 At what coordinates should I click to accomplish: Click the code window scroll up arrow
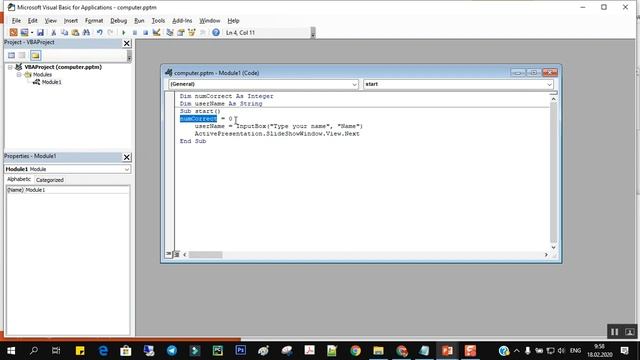point(553,99)
